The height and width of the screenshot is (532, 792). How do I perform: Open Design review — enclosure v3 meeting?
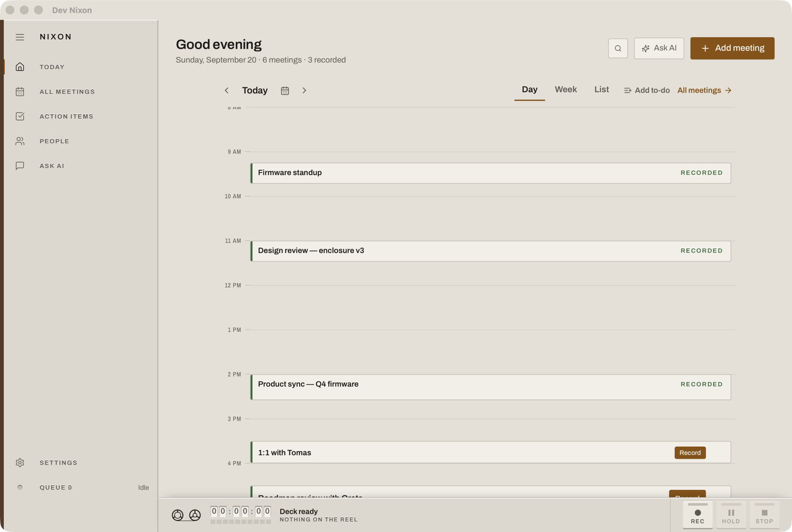pos(491,251)
